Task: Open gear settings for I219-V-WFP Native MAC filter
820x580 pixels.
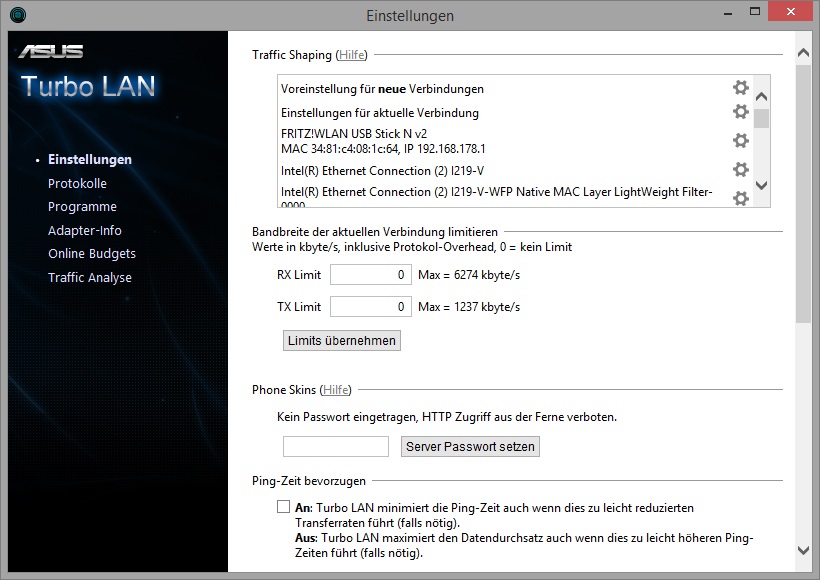Action: pyautogui.click(x=741, y=198)
